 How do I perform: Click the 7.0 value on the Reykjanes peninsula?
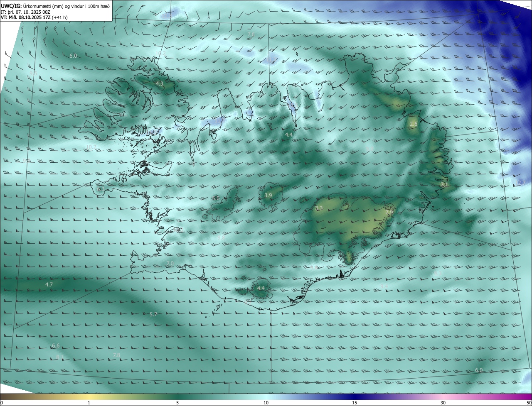(170, 264)
